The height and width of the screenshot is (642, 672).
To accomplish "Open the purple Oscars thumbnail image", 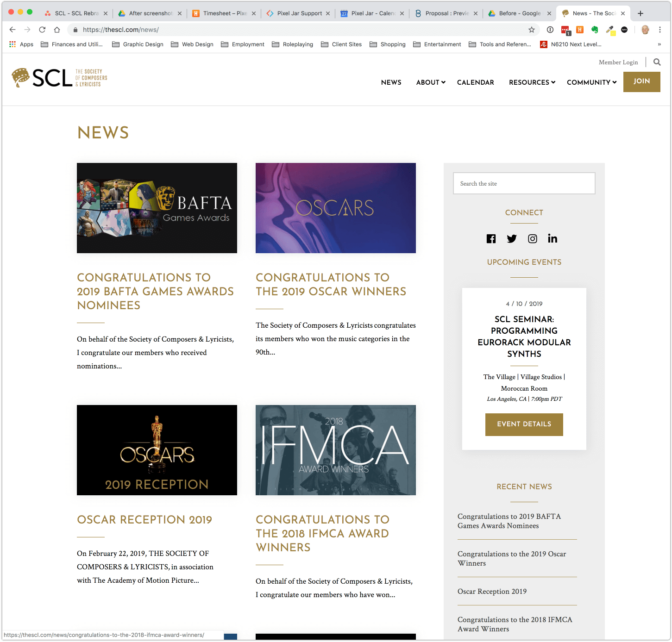I will [336, 208].
